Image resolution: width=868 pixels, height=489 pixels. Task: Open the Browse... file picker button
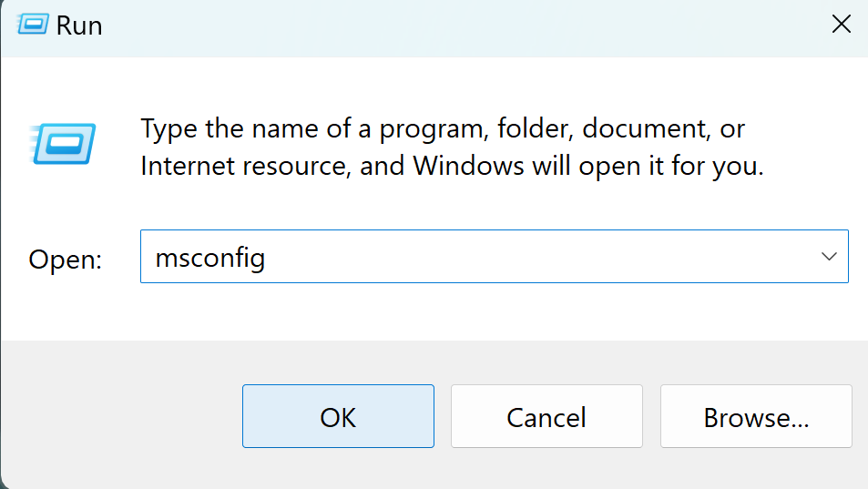point(755,417)
